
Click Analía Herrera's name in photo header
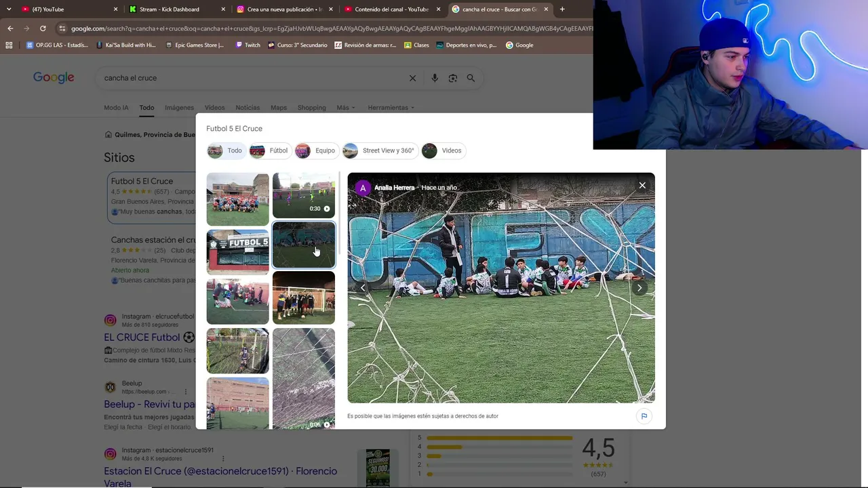click(394, 188)
